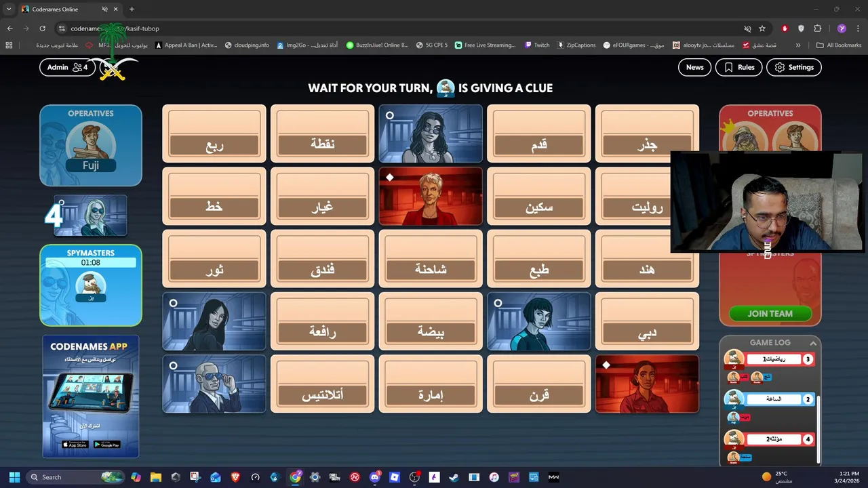This screenshot has width=868, height=488.
Task: Select the word card سكين
Action: coord(539,197)
